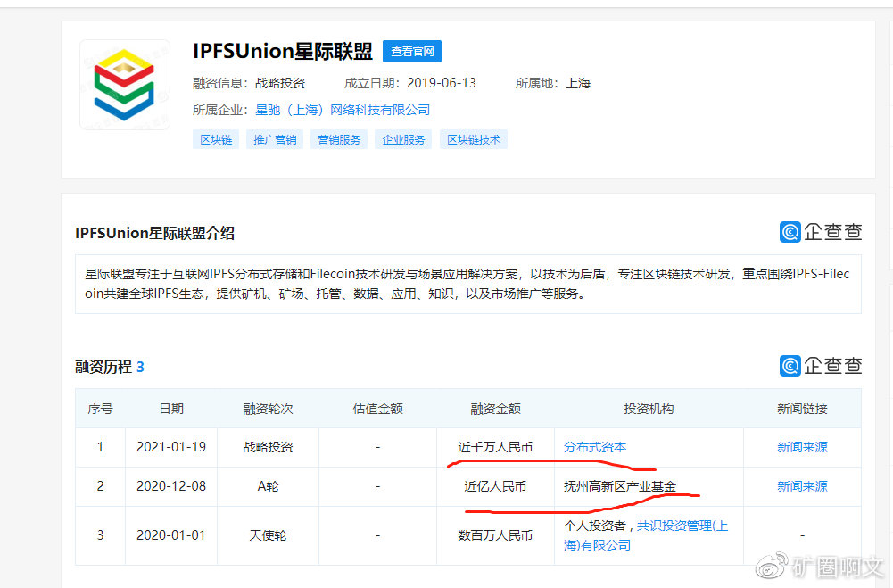Click the funding count number 3 beside 融资历程
The width and height of the screenshot is (893, 588).
tap(140, 367)
